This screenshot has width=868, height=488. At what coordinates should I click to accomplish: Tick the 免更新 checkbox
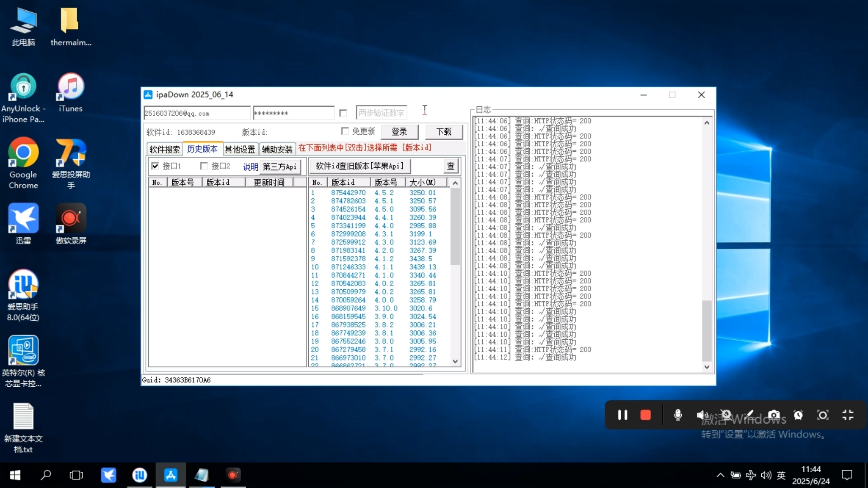click(345, 131)
